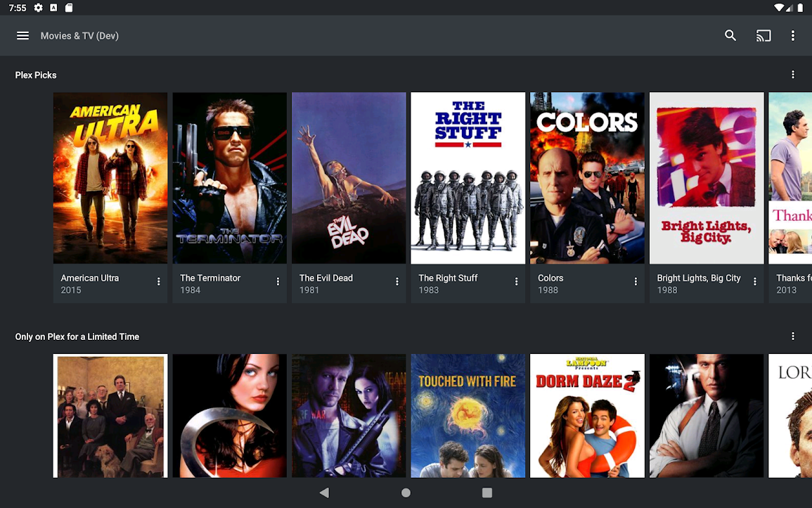Open the man with crossed arms poster
The width and height of the screenshot is (812, 508).
click(707, 416)
